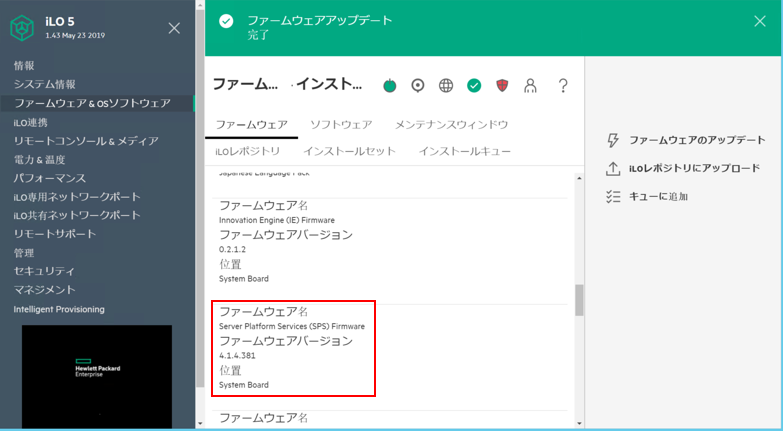Click Server Platform Services (SPS) Firmware text

[292, 327]
